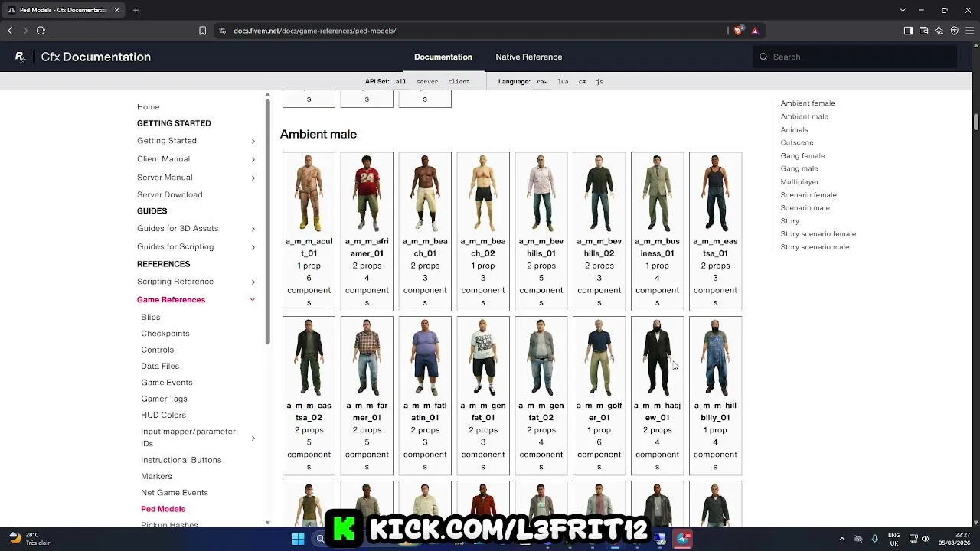Open the Native Reference tab

pyautogui.click(x=529, y=57)
